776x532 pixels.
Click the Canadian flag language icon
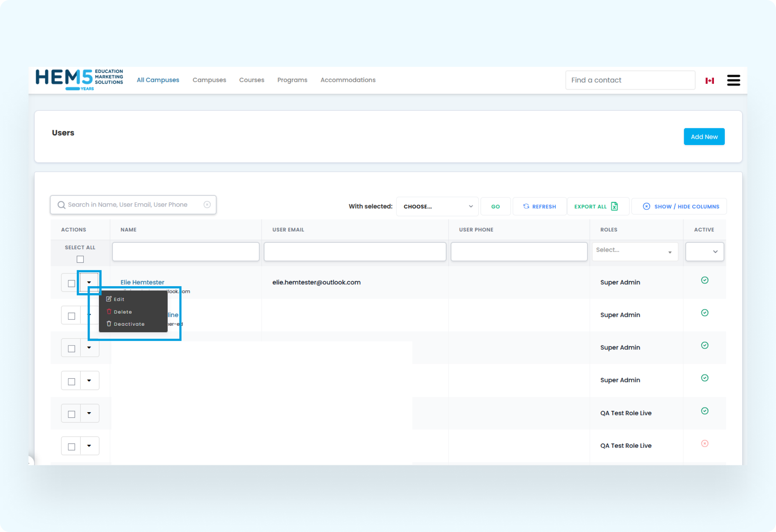710,80
